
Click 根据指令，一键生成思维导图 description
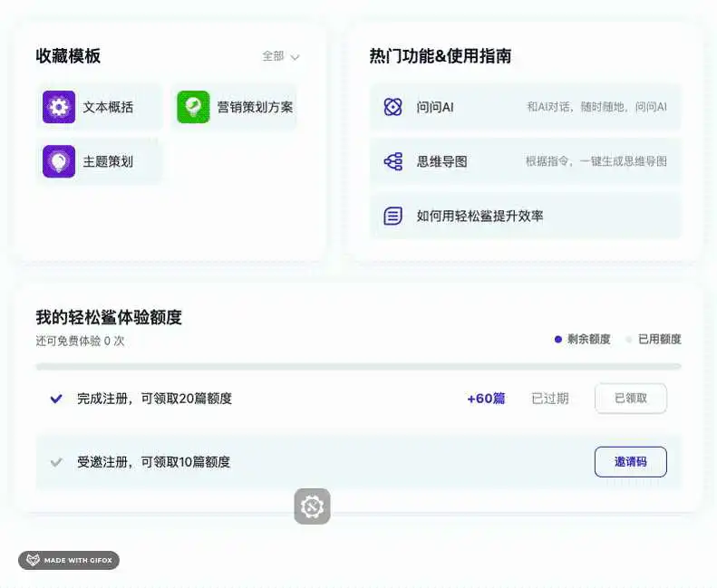(x=596, y=161)
